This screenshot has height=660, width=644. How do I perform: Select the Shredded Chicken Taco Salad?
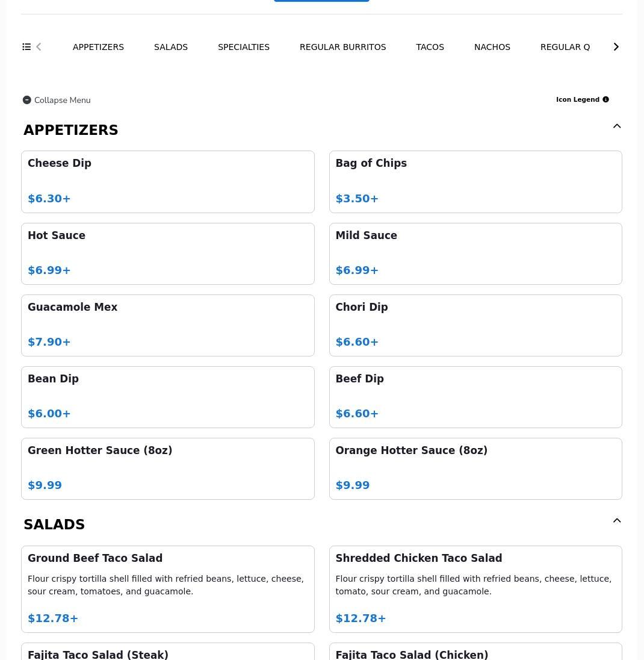coord(475,590)
